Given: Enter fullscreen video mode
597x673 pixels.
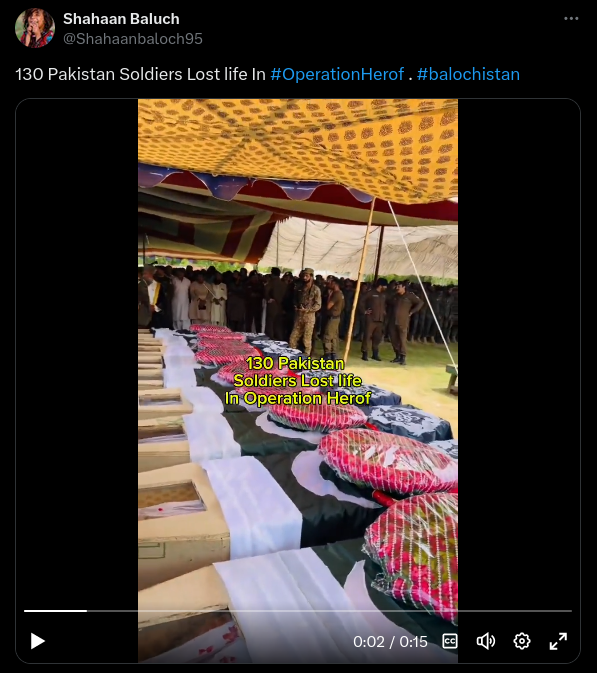Looking at the screenshot, I should [558, 641].
